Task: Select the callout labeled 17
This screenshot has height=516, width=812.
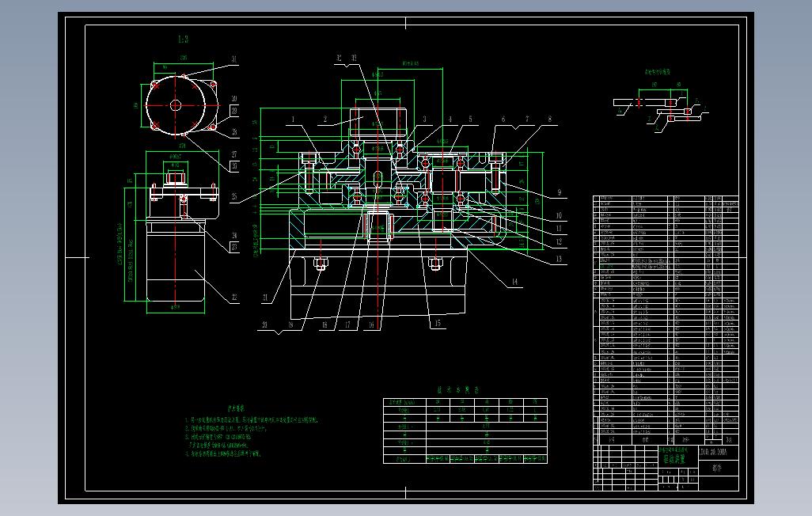Action: click(x=347, y=324)
